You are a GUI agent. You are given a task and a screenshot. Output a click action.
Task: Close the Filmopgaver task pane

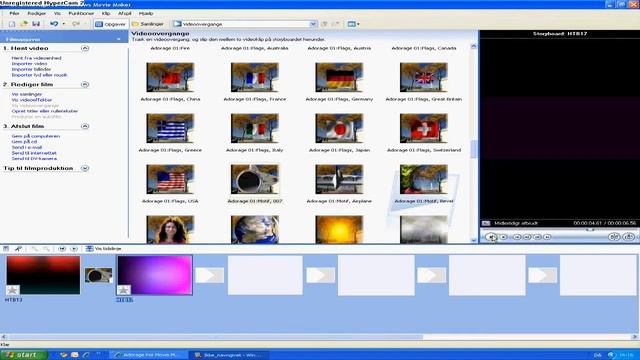click(x=119, y=39)
